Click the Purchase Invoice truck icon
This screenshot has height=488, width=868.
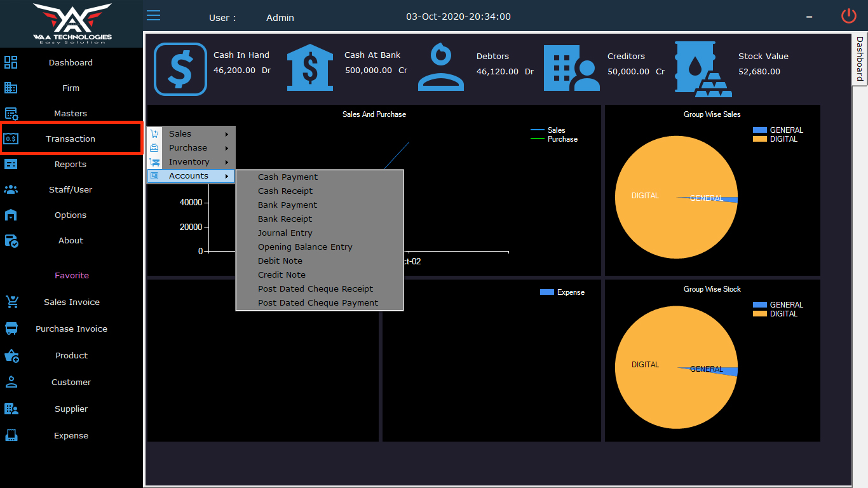point(11,329)
